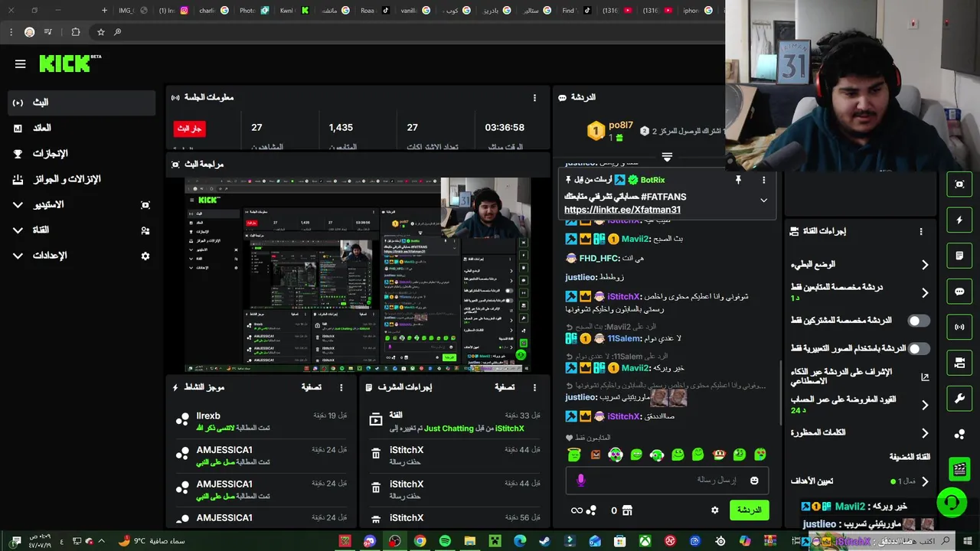This screenshot has width=980, height=551.
Task: Open options menu of إجراءات القناة panel
Action: pos(921,231)
